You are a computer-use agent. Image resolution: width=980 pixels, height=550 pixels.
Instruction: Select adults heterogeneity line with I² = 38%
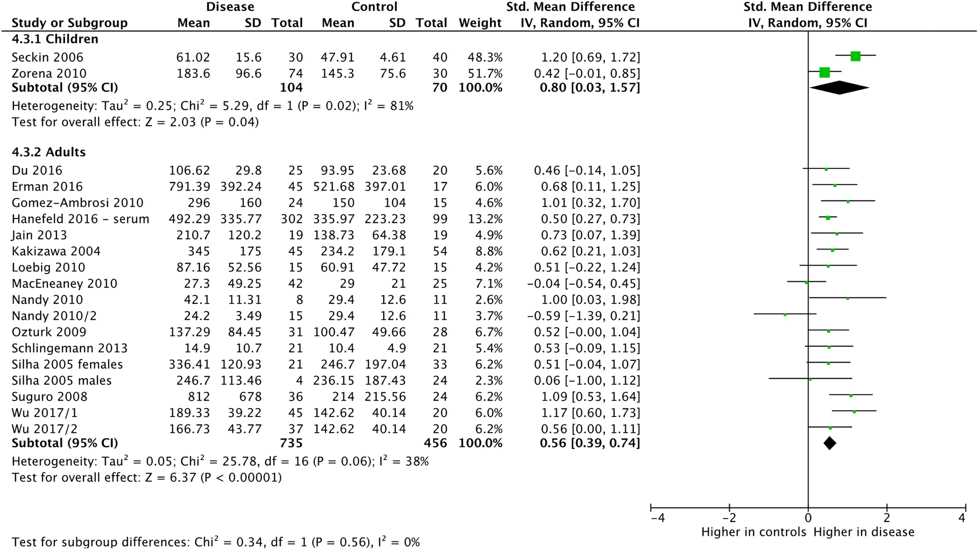point(220,461)
